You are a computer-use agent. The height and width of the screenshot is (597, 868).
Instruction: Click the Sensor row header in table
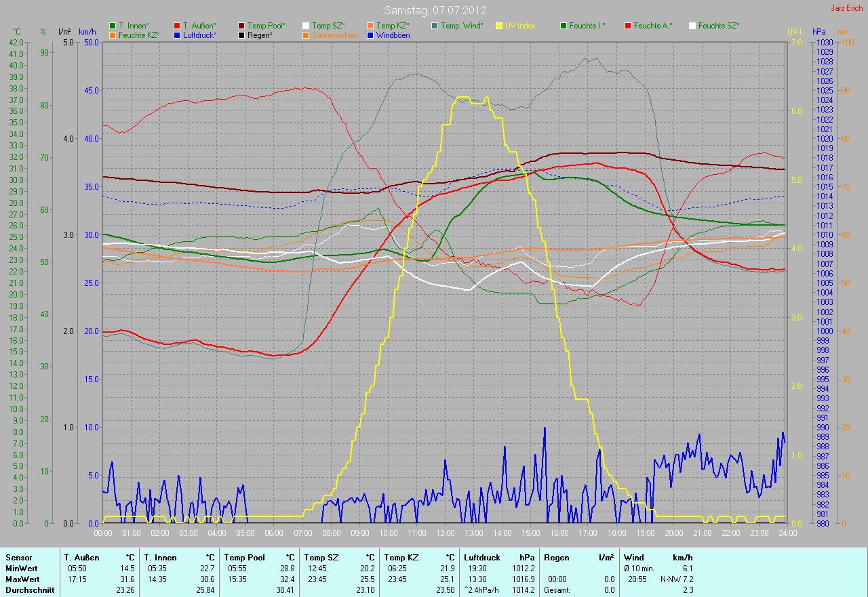click(x=18, y=558)
